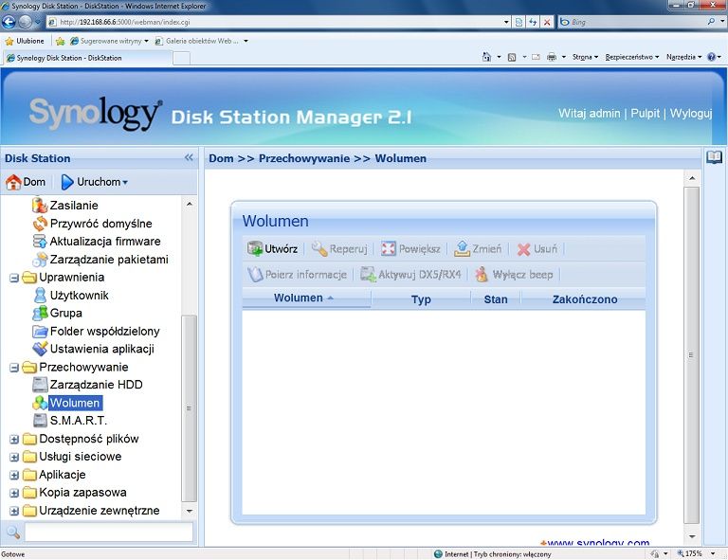
Task: Open the Ulubione favorites button
Action: 25,41
